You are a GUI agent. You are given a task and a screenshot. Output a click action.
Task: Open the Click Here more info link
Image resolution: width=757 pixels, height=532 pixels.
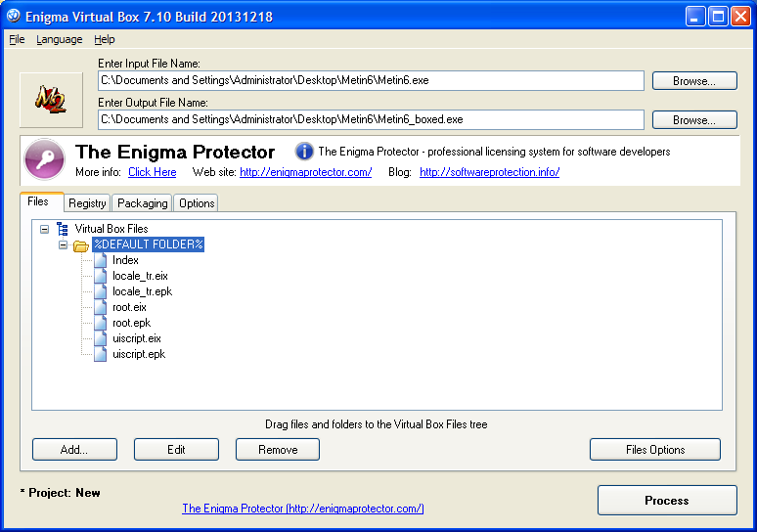click(x=152, y=172)
